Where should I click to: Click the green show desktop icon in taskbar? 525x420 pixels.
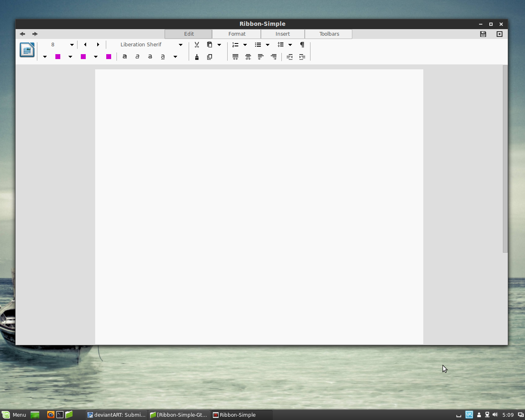click(x=35, y=415)
